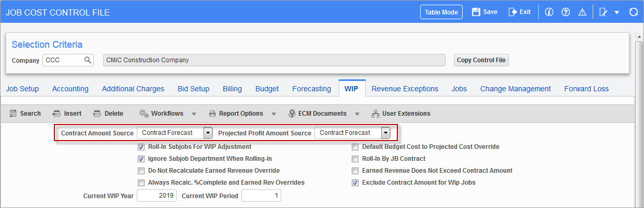The height and width of the screenshot is (208, 644).
Task: Open the Revenue Exceptions tab
Action: pyautogui.click(x=405, y=89)
